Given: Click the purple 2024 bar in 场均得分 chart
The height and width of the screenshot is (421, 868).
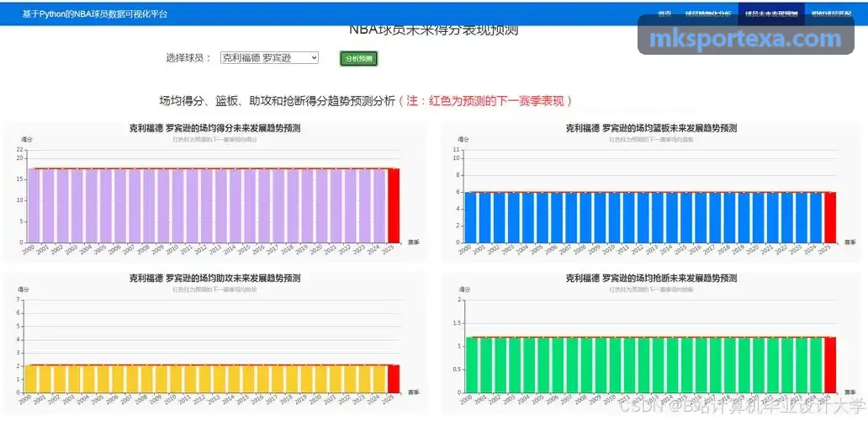Looking at the screenshot, I should 379,205.
